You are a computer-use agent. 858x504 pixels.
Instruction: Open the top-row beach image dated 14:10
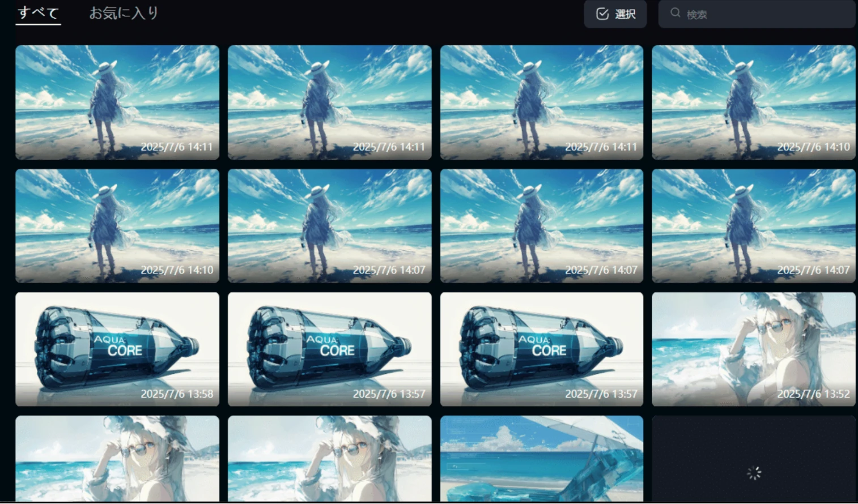point(754,102)
